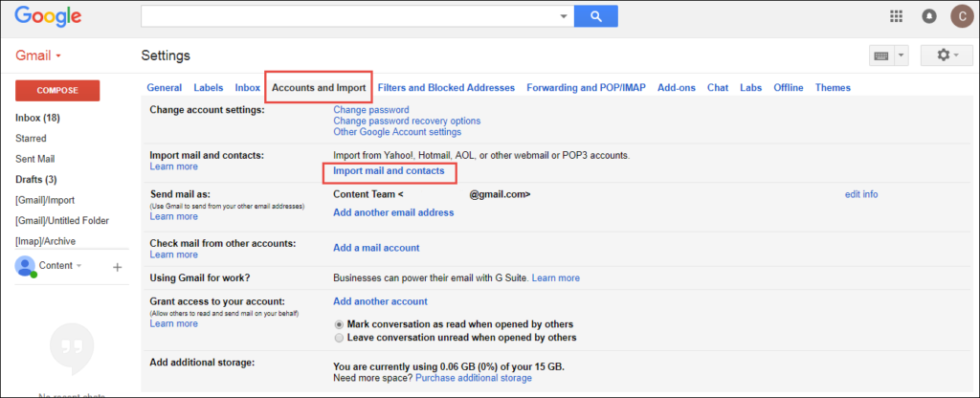Open the account avatar with letter C
This screenshot has height=398, width=980.
[x=963, y=16]
